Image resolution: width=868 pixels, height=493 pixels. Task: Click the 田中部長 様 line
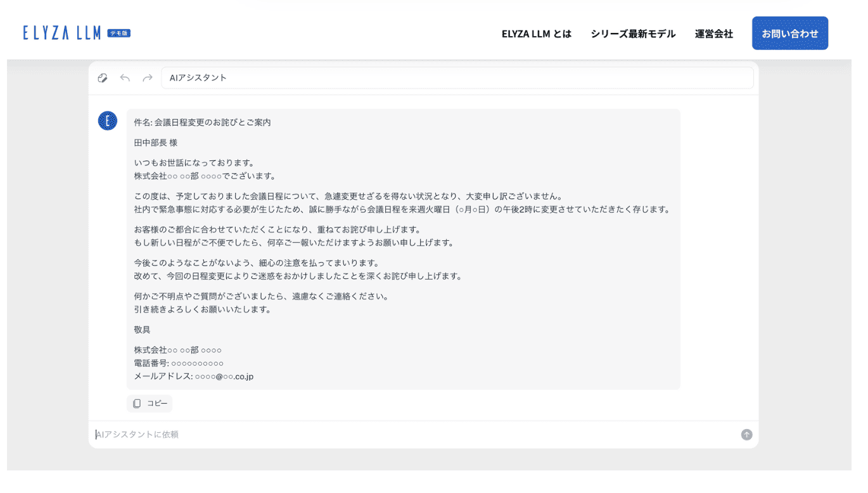[x=156, y=143]
